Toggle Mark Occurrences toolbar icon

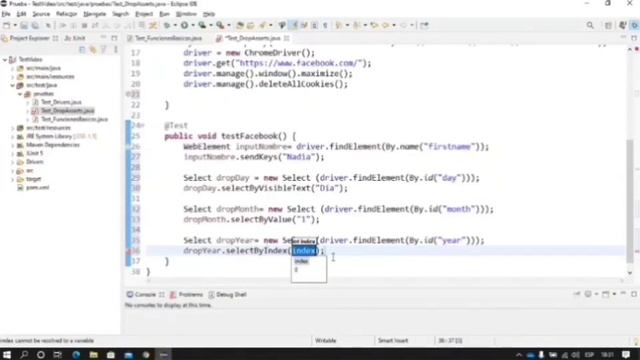coord(293,25)
